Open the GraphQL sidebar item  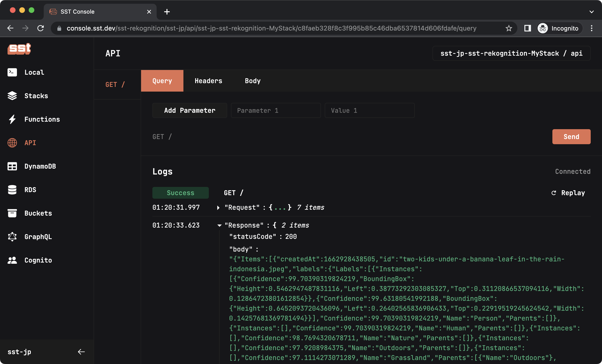(x=38, y=237)
